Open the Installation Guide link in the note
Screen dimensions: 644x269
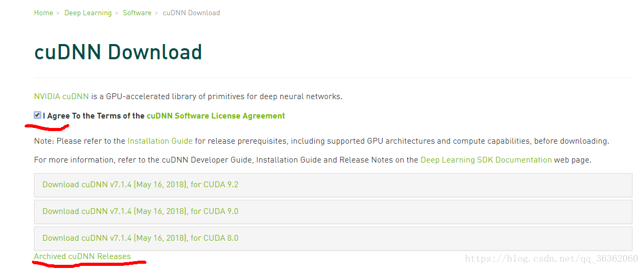160,141
